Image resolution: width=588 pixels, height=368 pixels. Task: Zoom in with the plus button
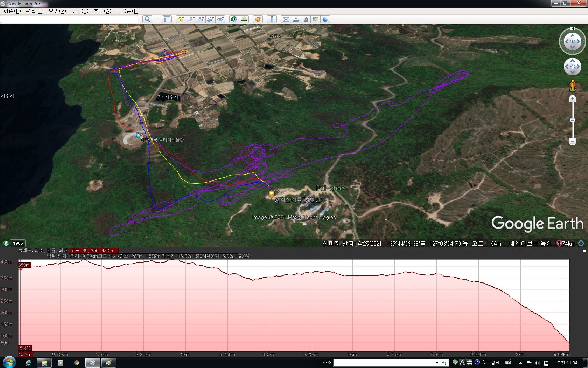pos(573,99)
